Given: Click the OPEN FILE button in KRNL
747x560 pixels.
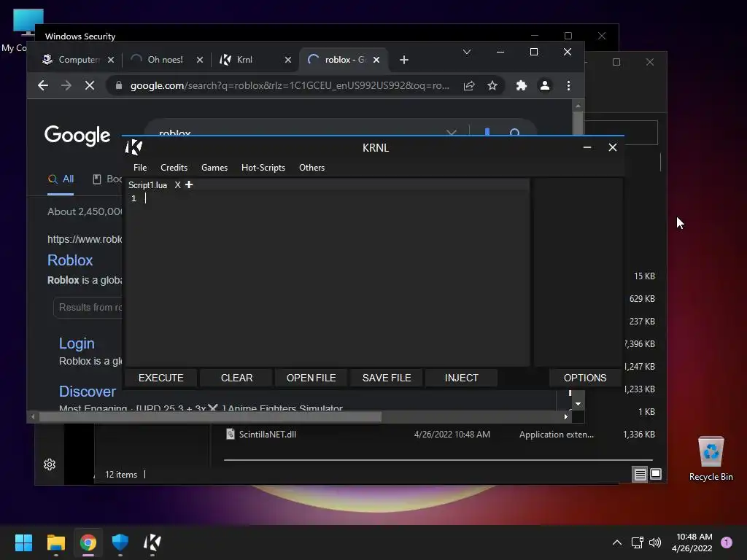Looking at the screenshot, I should click(x=311, y=378).
